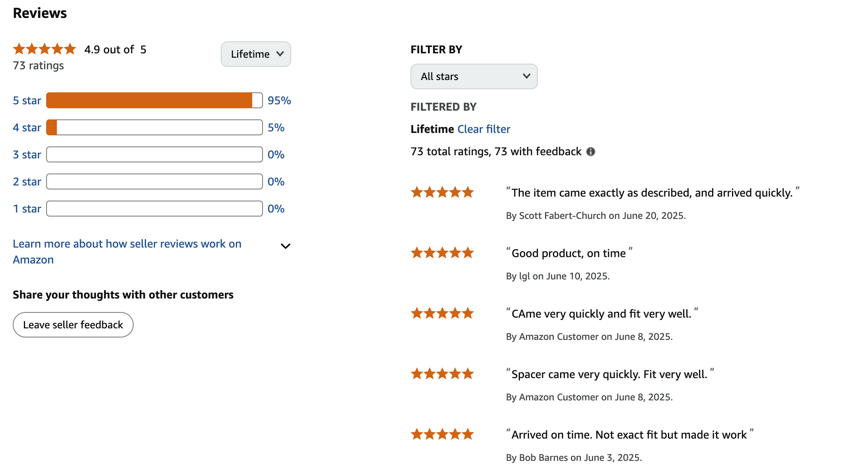Click the 95% link beside the 5 star bar
Screen dimensions: 868x476
coord(279,100)
